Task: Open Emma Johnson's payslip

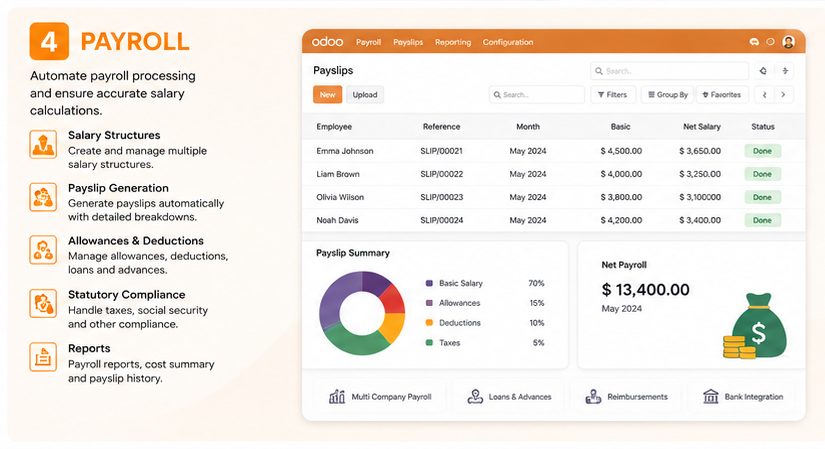Action: pos(345,151)
